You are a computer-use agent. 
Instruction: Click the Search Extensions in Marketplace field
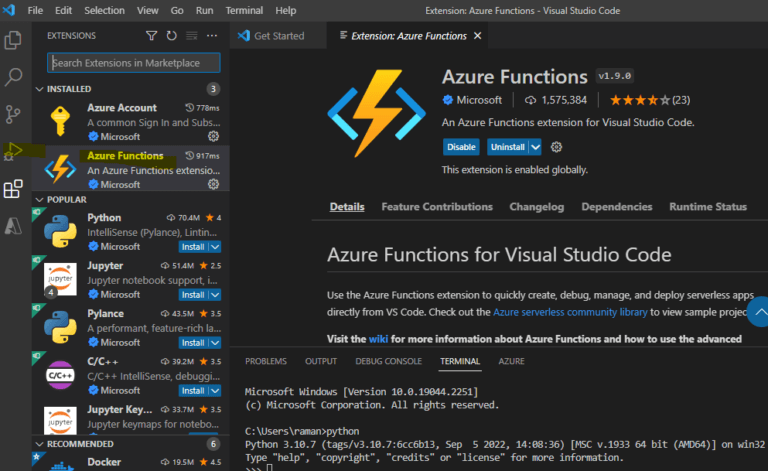click(133, 62)
